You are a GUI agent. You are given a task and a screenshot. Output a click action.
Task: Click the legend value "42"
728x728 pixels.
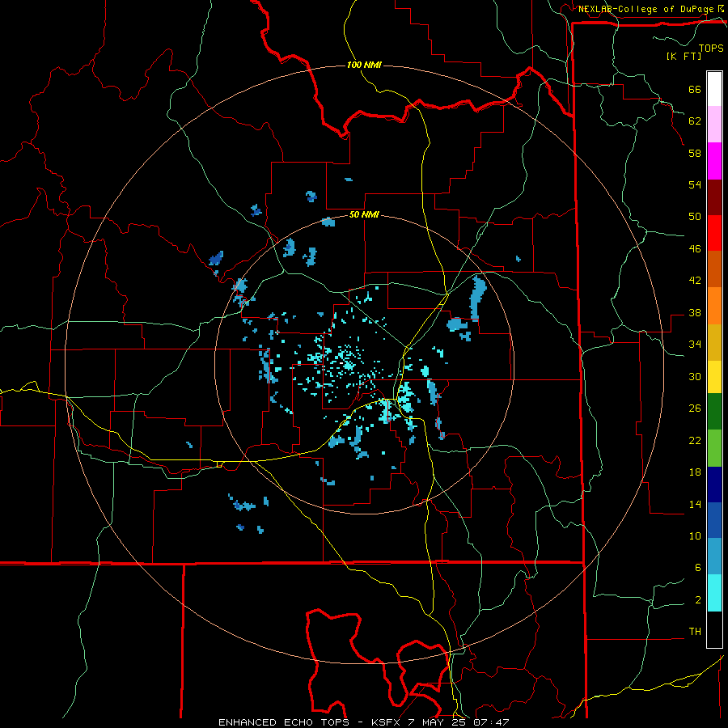(x=695, y=281)
